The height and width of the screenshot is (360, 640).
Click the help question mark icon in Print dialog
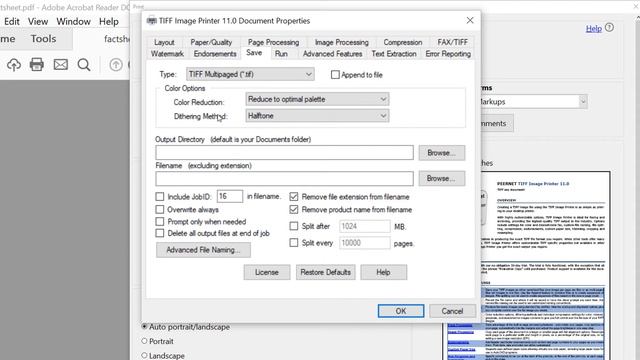(609, 27)
